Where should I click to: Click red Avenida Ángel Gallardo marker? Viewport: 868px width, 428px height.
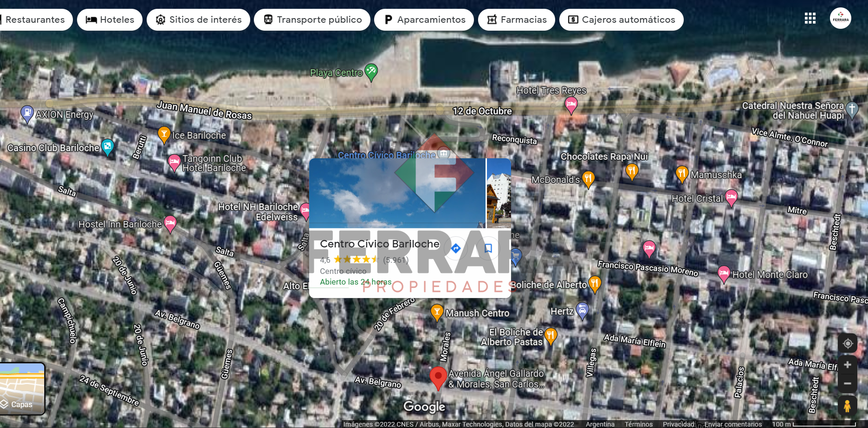pos(438,377)
